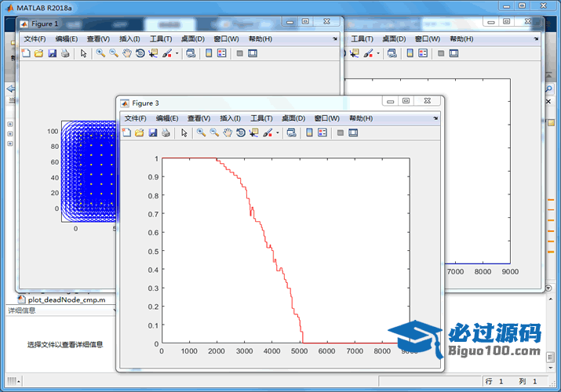Open file icon in Figure 1 toolbar
This screenshot has width=561, height=392.
(x=39, y=53)
